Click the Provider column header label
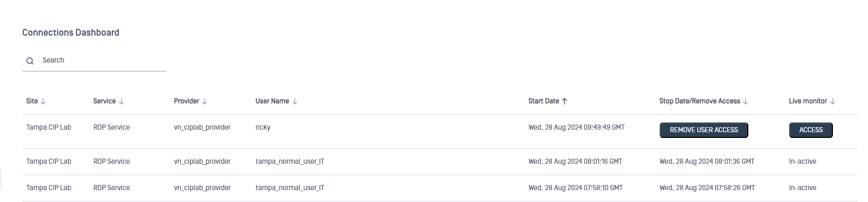 pos(186,101)
